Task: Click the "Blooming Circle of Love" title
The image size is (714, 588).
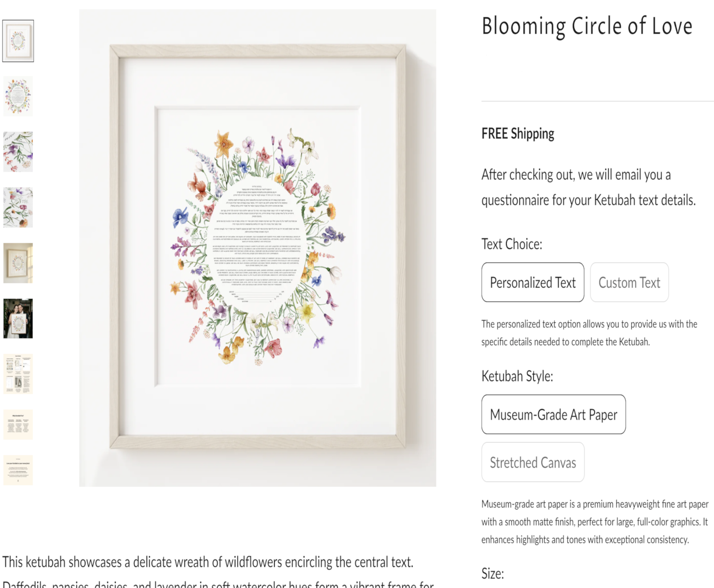Action: (x=587, y=26)
